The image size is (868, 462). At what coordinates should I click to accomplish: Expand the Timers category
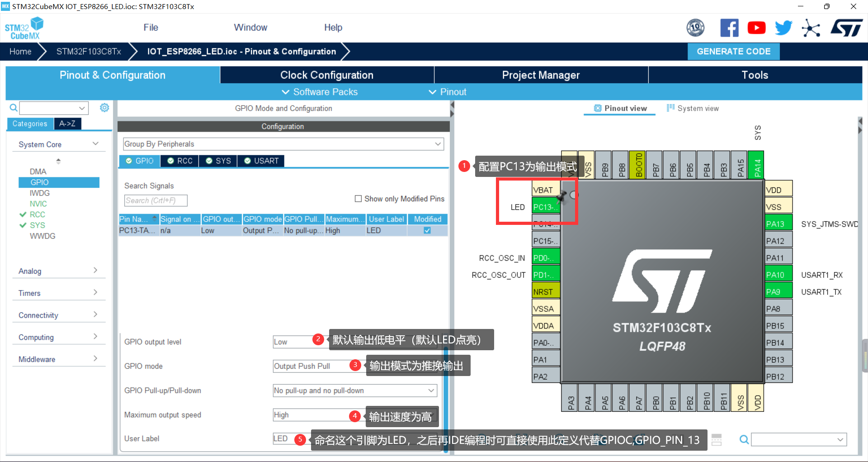coord(59,293)
